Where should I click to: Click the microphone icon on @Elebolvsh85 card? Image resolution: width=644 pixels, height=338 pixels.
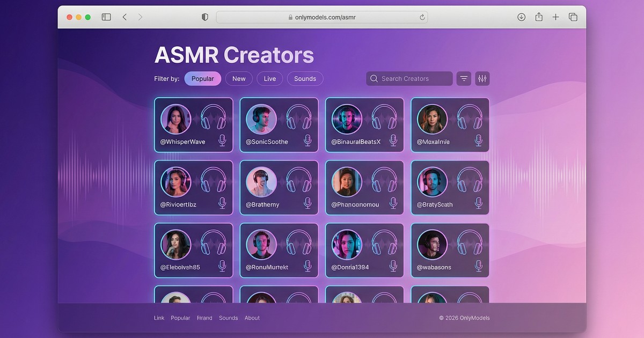pos(222,266)
